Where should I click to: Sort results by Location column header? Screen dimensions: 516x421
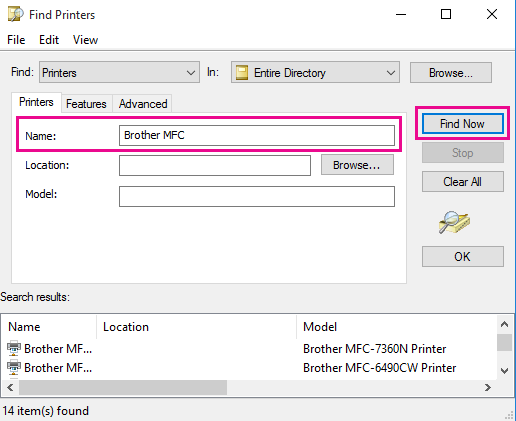pyautogui.click(x=196, y=327)
